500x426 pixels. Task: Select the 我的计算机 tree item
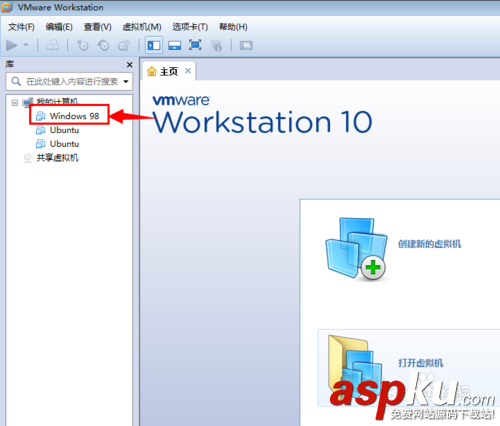pos(57,101)
